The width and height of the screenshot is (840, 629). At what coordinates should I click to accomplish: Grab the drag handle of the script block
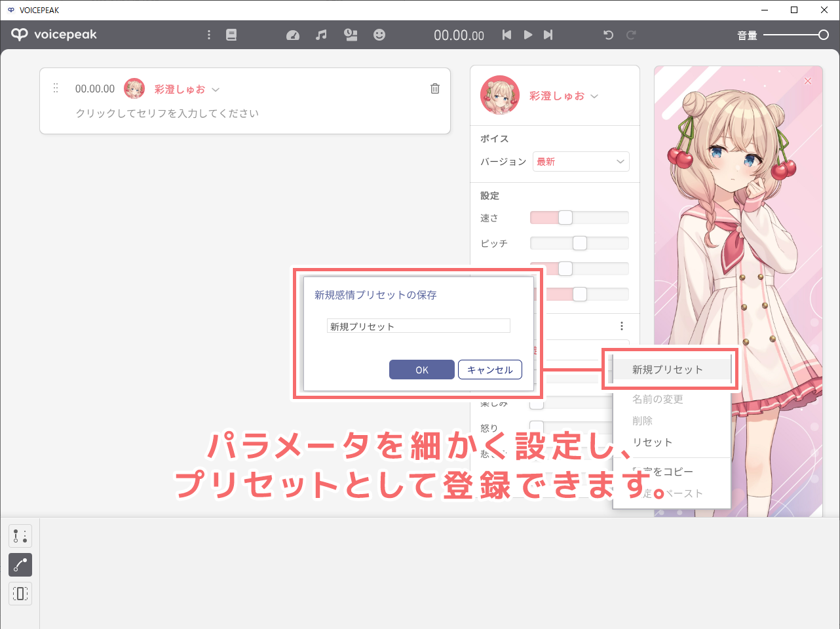click(56, 88)
